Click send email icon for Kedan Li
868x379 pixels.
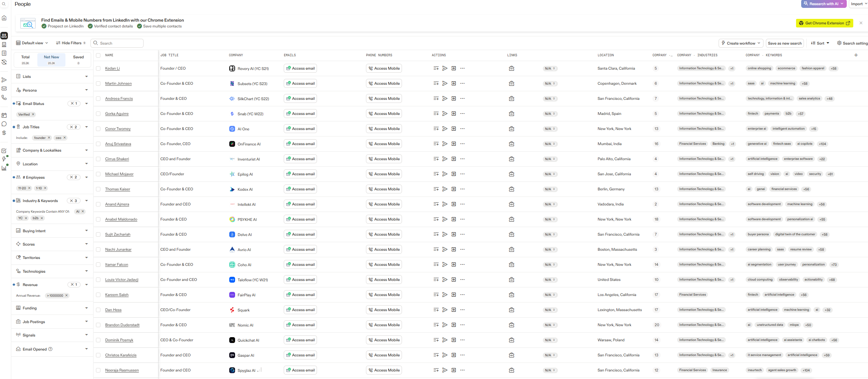tap(444, 68)
